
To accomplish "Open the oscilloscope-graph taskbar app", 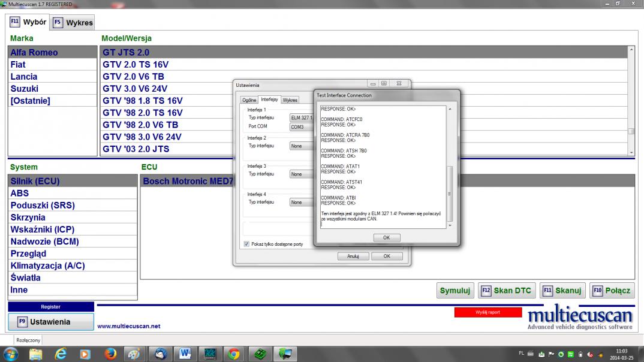I will click(x=210, y=354).
